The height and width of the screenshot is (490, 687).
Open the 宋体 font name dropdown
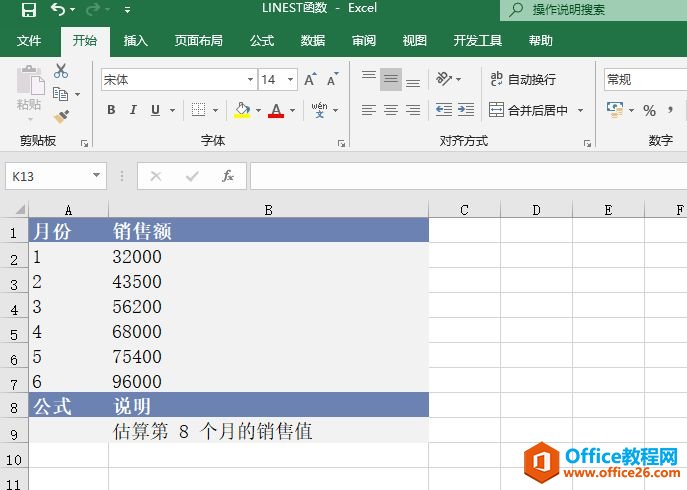(251, 80)
